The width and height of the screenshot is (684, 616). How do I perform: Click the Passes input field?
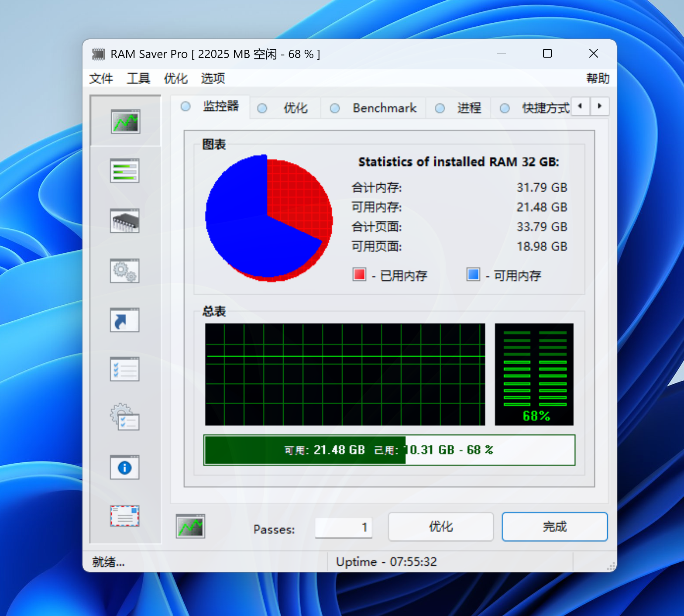coord(344,528)
